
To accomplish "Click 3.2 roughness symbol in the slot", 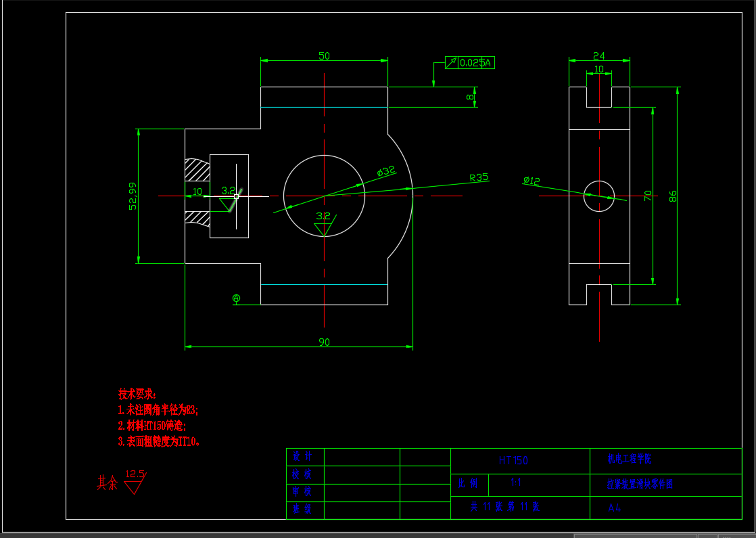I will coord(230,198).
